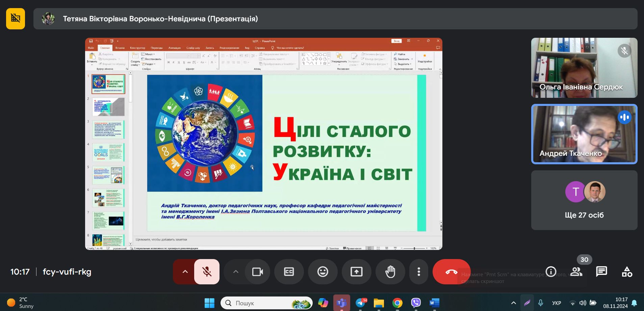Leave the call with red hang-up button
The image size is (644, 311).
(x=452, y=272)
